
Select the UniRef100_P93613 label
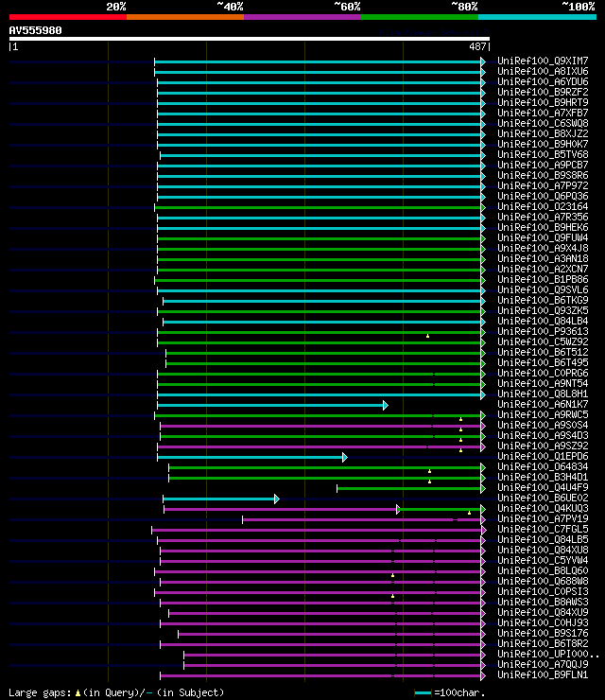pos(543,332)
